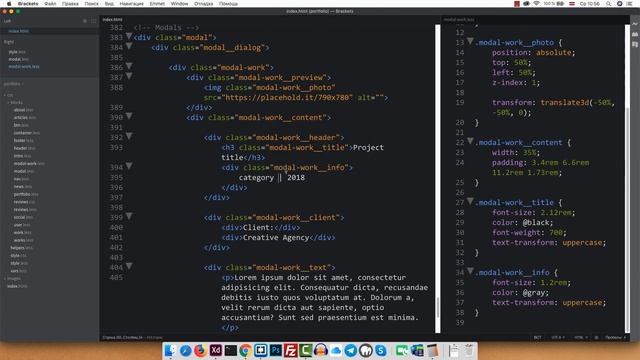
Task: Fold the modal-work__header block line 392
Action: coord(129,136)
